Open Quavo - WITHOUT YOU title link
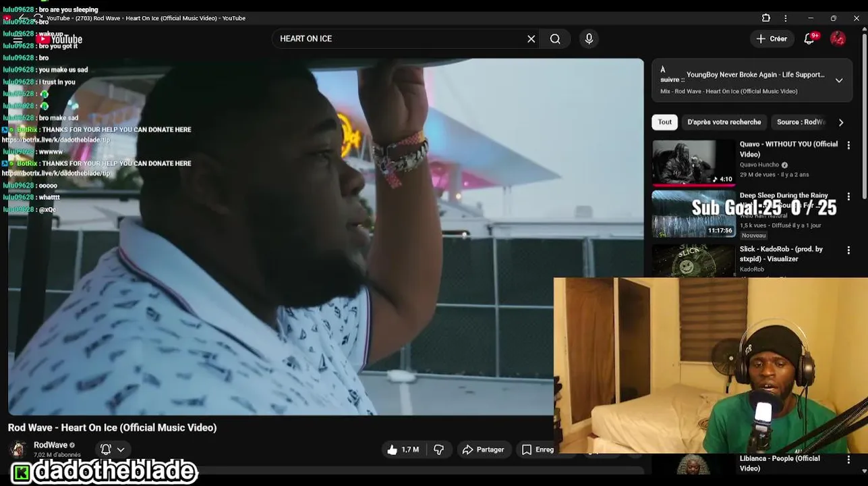The width and height of the screenshot is (868, 486). coord(788,149)
